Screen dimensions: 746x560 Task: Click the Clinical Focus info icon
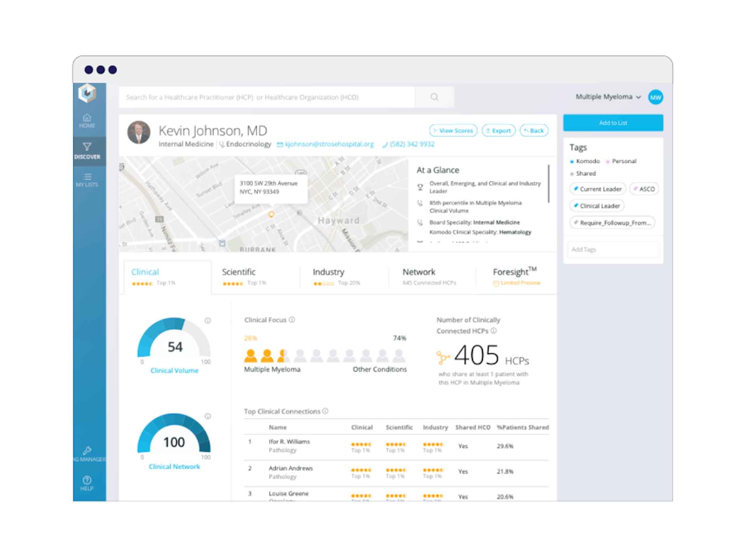click(292, 320)
